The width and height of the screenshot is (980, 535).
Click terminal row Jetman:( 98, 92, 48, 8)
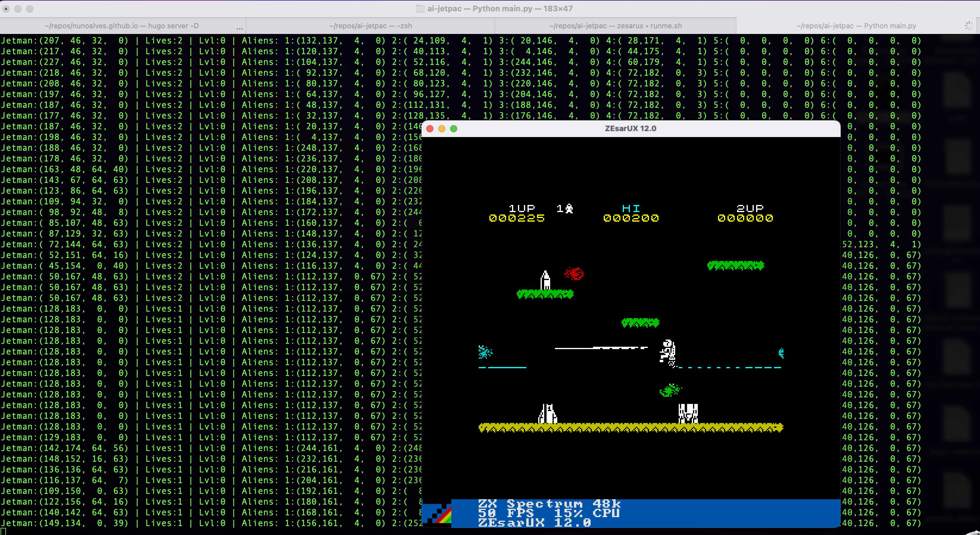[x=211, y=212]
